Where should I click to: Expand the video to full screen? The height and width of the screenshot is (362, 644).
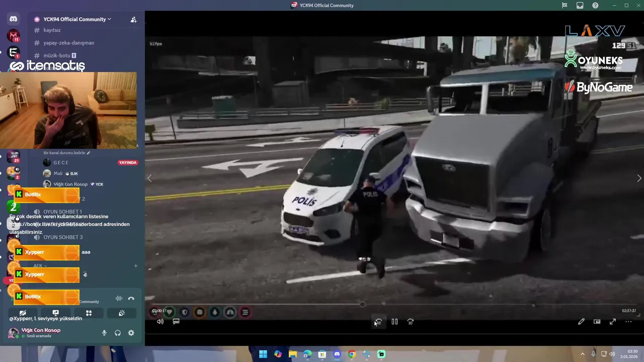click(x=613, y=322)
